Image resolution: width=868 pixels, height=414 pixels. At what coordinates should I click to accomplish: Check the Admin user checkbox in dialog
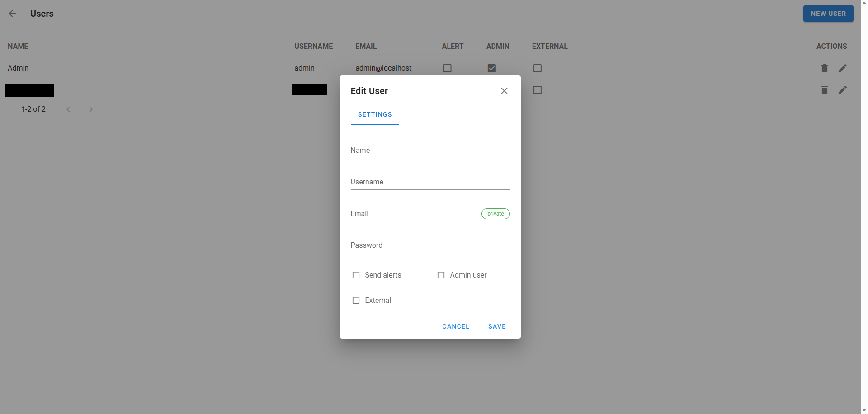441,275
